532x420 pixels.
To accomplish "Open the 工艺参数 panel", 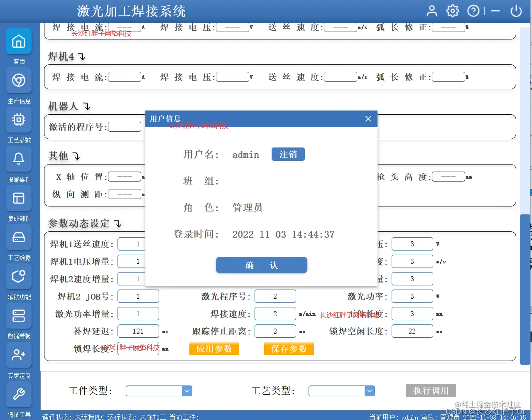I will [x=19, y=120].
